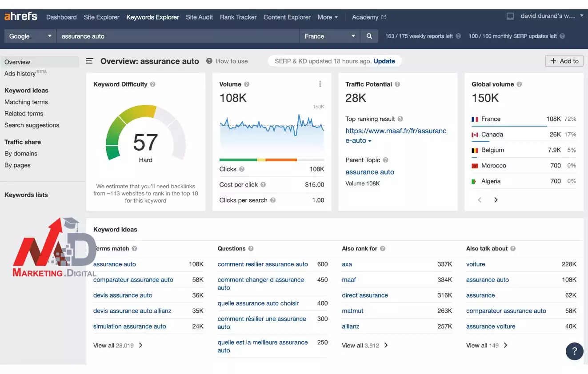Click the previous arrow in Global volume countries list

(x=480, y=200)
